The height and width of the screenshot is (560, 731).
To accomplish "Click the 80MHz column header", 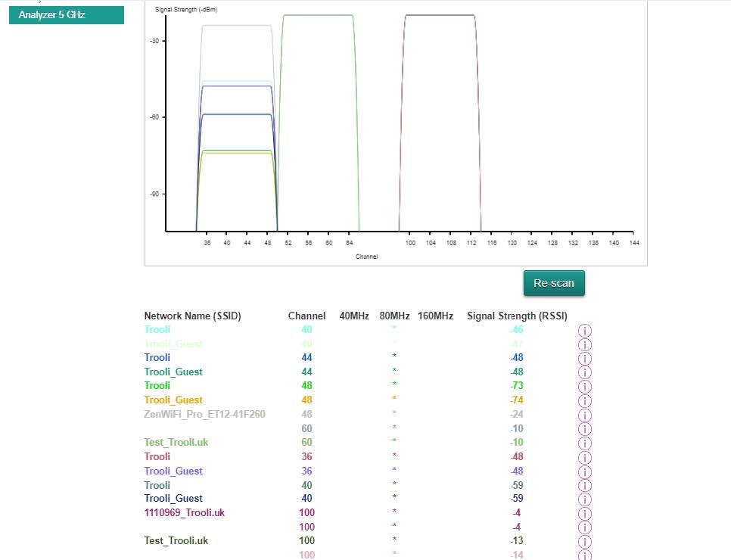I will pos(394,316).
